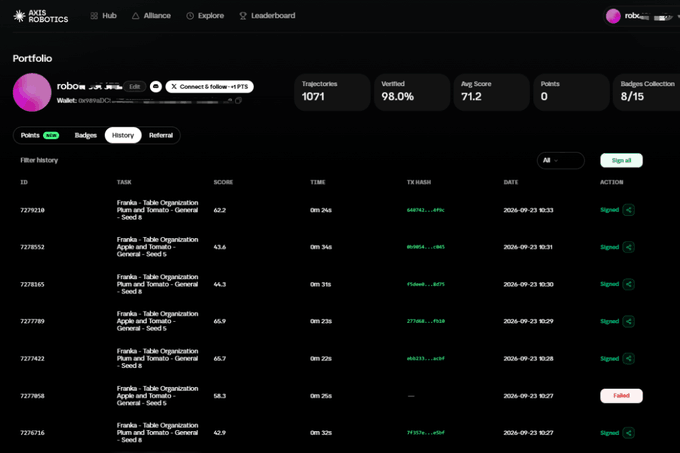Open the user account menu at top right
Viewport: 680px width, 453px height.
click(x=644, y=16)
